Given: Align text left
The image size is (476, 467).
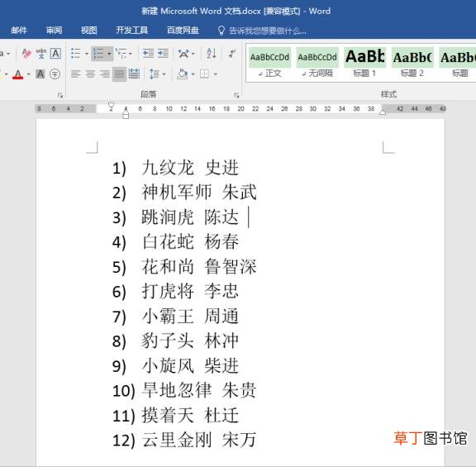Looking at the screenshot, I should point(75,74).
